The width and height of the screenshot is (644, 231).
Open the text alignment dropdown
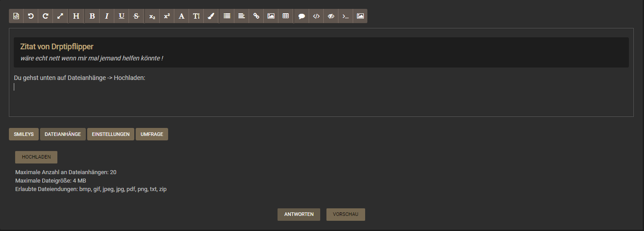click(x=241, y=16)
